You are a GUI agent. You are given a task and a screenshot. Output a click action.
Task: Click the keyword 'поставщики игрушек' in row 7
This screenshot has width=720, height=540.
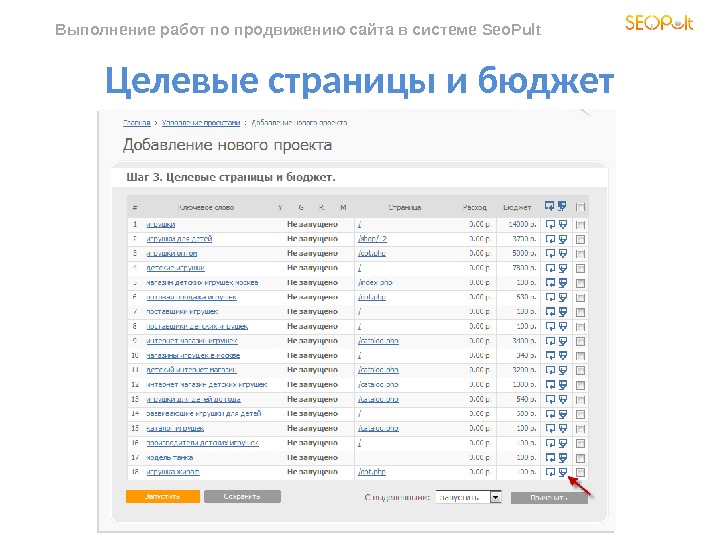click(182, 312)
